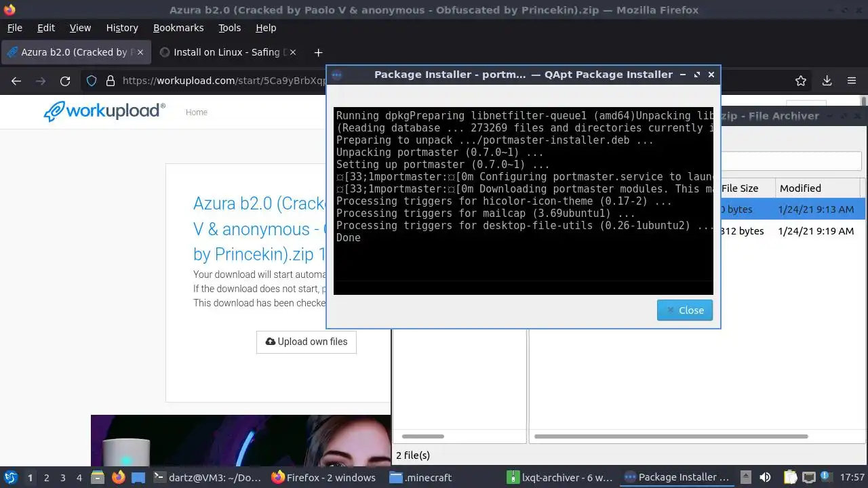Click the Upload own files button
Screen dimensions: 868x488
(x=307, y=342)
